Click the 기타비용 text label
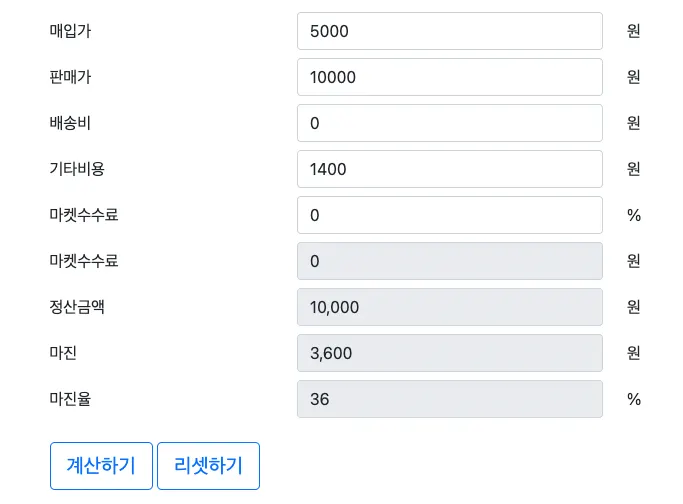The image size is (683, 504). 77,169
